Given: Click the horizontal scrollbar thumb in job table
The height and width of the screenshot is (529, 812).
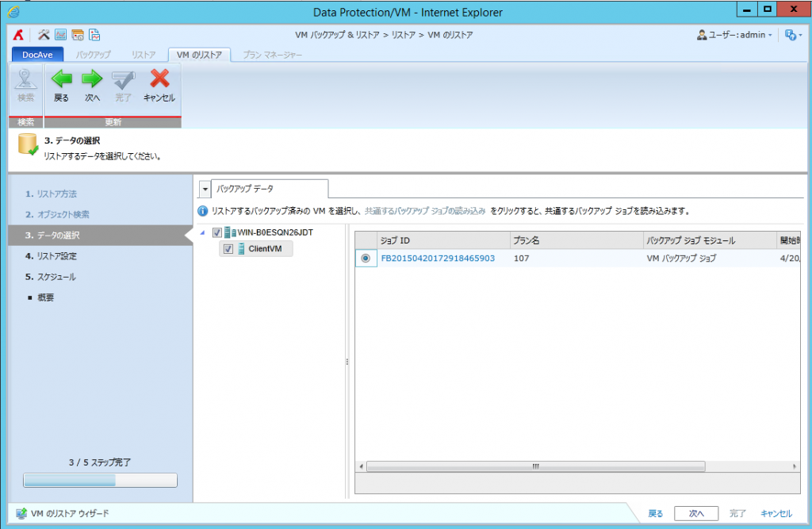Looking at the screenshot, I should [535, 466].
